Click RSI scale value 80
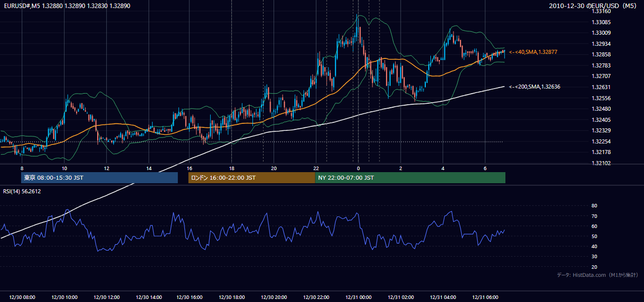 pos(594,206)
